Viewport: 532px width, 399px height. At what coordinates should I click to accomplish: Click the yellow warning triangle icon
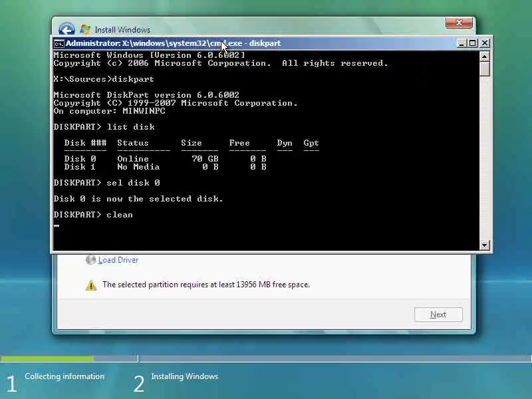tap(91, 285)
